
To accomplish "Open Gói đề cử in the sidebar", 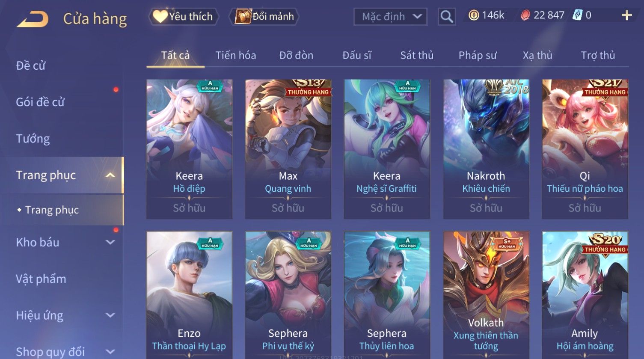I will pos(40,102).
